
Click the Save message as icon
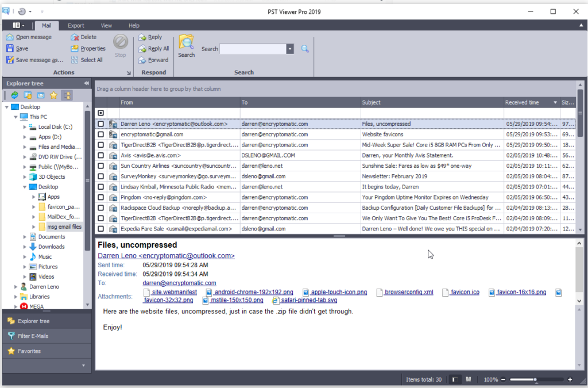tap(10, 60)
